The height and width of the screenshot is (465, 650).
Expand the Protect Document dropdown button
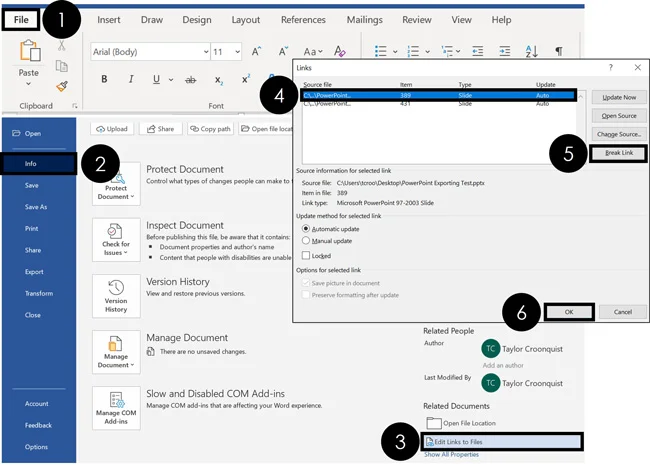tap(116, 184)
